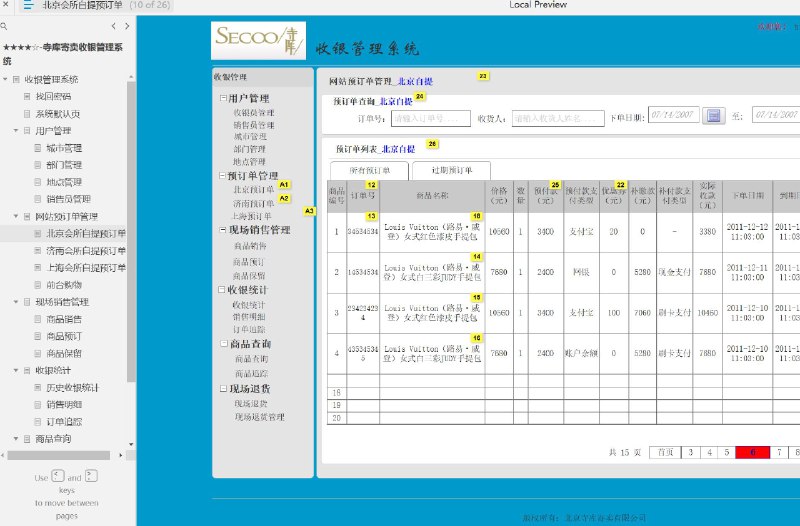The width and height of the screenshot is (800, 526).
Task: Open 销售员管理 in sidebar tree
Action: coord(68,199)
